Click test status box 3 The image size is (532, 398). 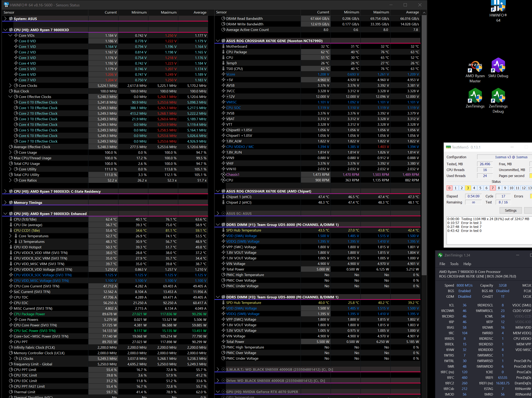(468, 188)
